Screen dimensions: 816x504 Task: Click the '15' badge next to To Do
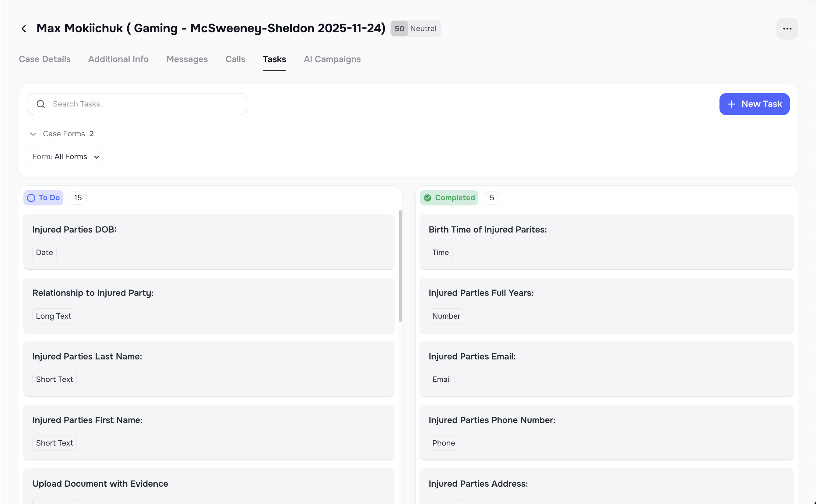(x=78, y=198)
